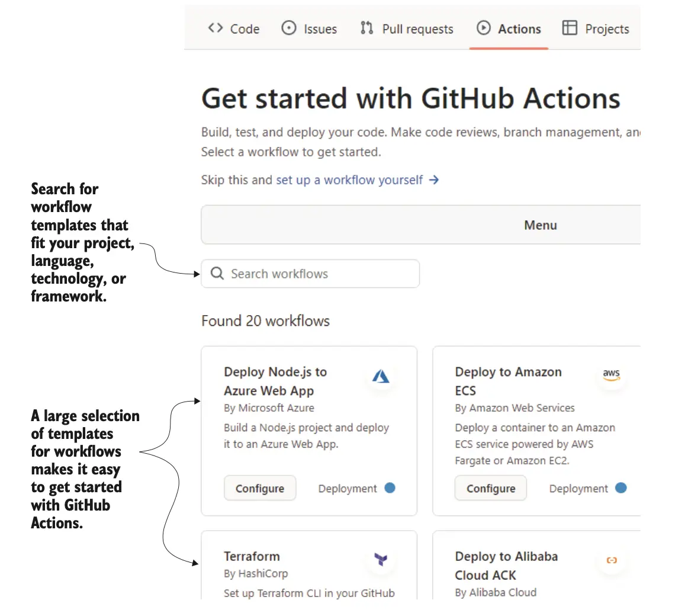Click the Azure logo icon
The width and height of the screenshot is (675, 616).
[x=381, y=376]
